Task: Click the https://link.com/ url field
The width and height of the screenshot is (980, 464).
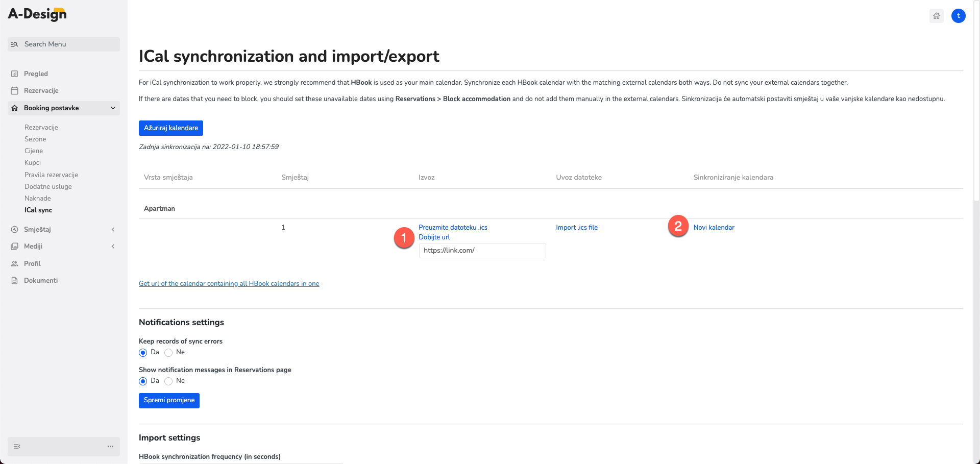Action: [482, 251]
